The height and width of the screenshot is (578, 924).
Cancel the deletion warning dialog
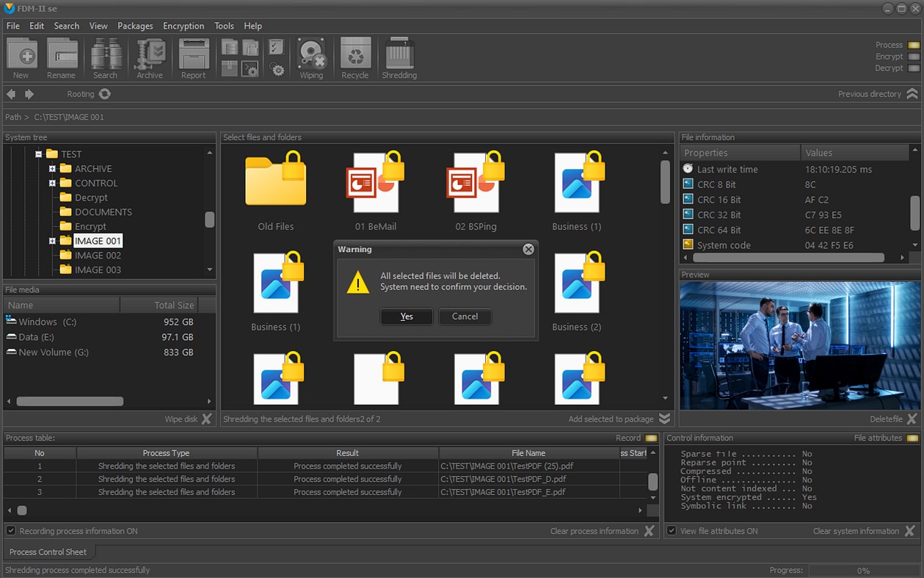[465, 317]
